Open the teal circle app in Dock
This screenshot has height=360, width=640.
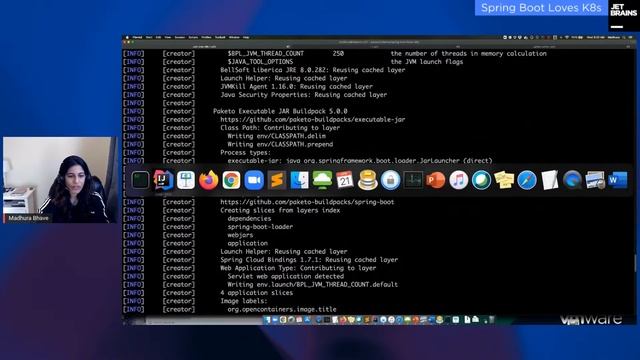pyautogui.click(x=481, y=180)
